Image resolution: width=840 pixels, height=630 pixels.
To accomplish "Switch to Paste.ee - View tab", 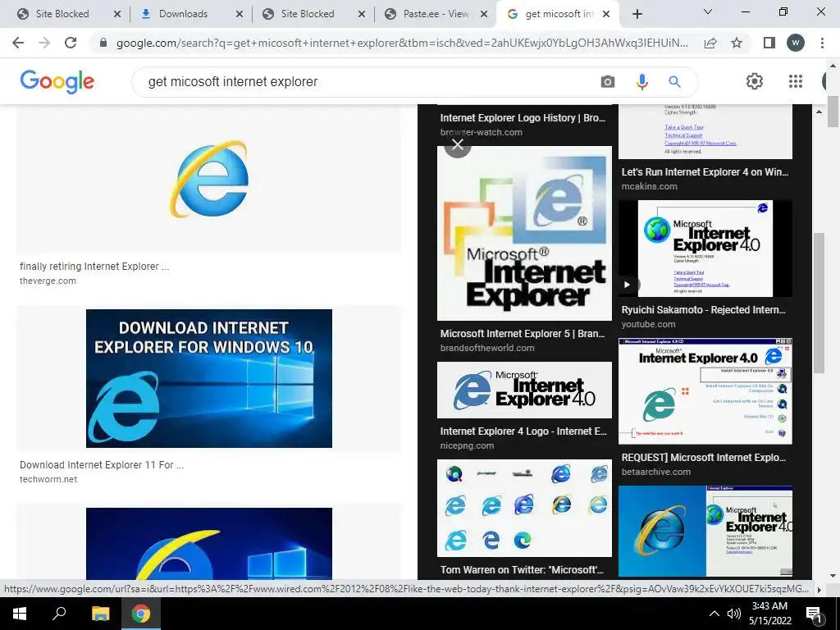I will click(436, 14).
